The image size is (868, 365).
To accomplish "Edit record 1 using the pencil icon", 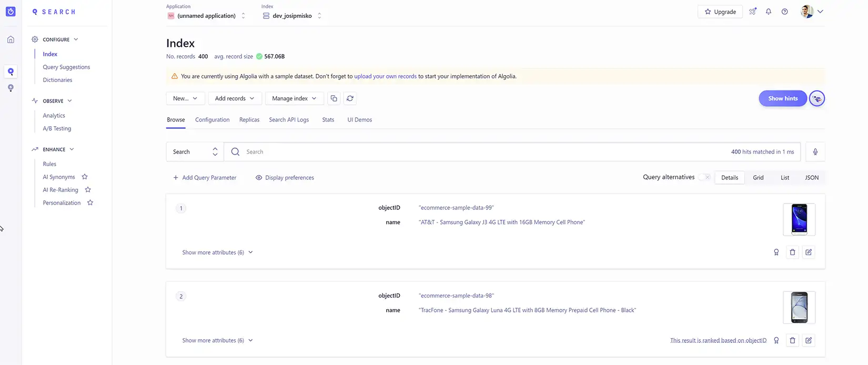I will [809, 252].
